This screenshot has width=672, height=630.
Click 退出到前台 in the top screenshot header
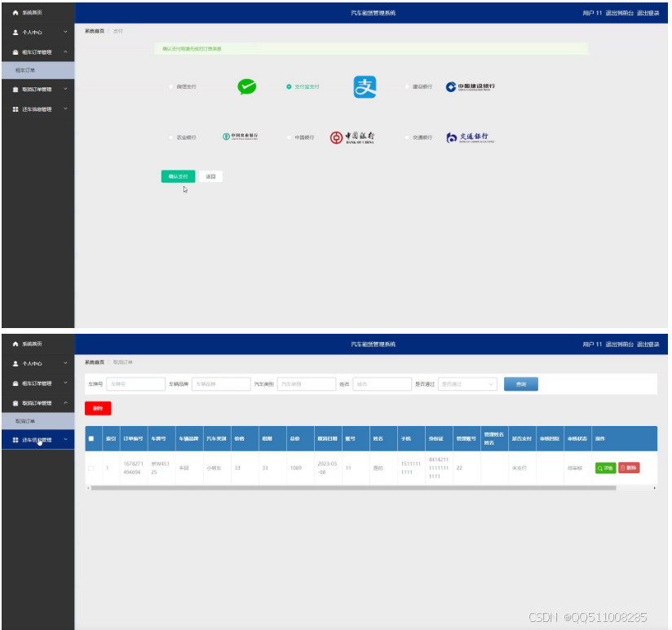tap(619, 13)
